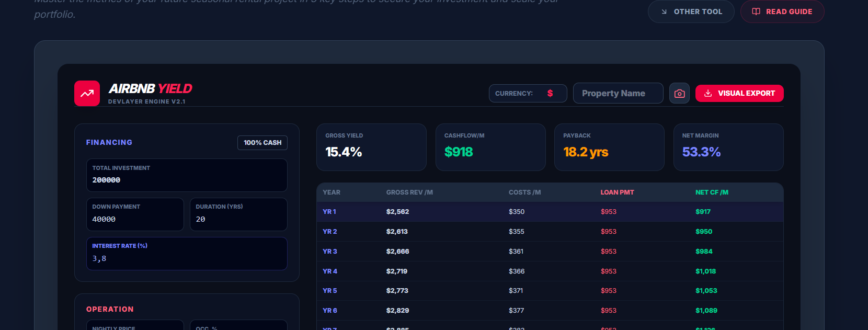Viewport: 868px width, 330px height.
Task: Click the FINANCING section heading
Action: pyautogui.click(x=109, y=142)
